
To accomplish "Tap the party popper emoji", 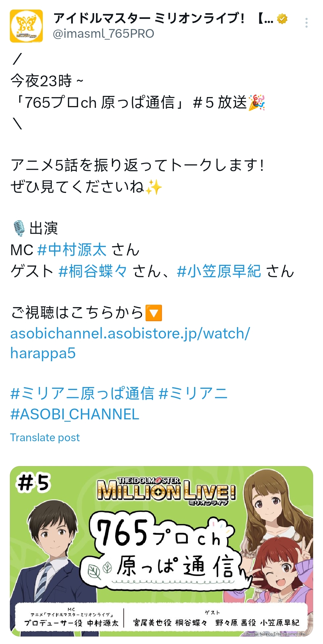I will [257, 102].
